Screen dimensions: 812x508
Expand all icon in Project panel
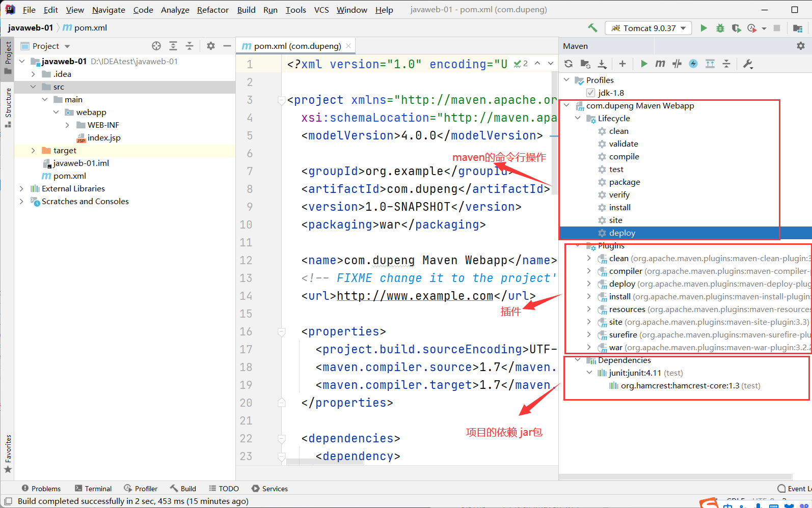[x=173, y=46]
